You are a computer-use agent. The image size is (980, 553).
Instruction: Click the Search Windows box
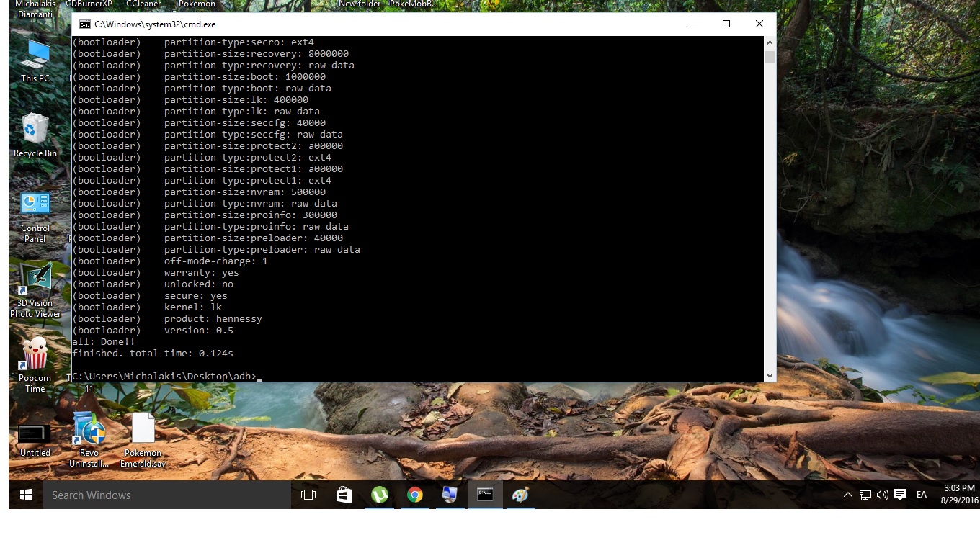point(167,495)
